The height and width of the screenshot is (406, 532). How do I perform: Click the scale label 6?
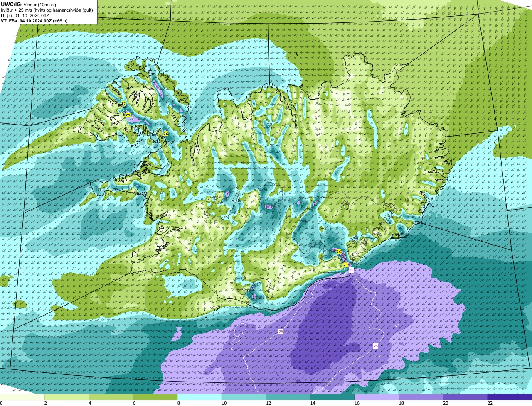pyautogui.click(x=134, y=403)
